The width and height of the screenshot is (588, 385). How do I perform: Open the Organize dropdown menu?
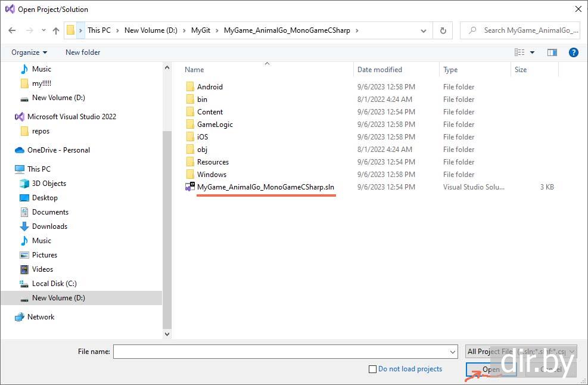click(29, 52)
